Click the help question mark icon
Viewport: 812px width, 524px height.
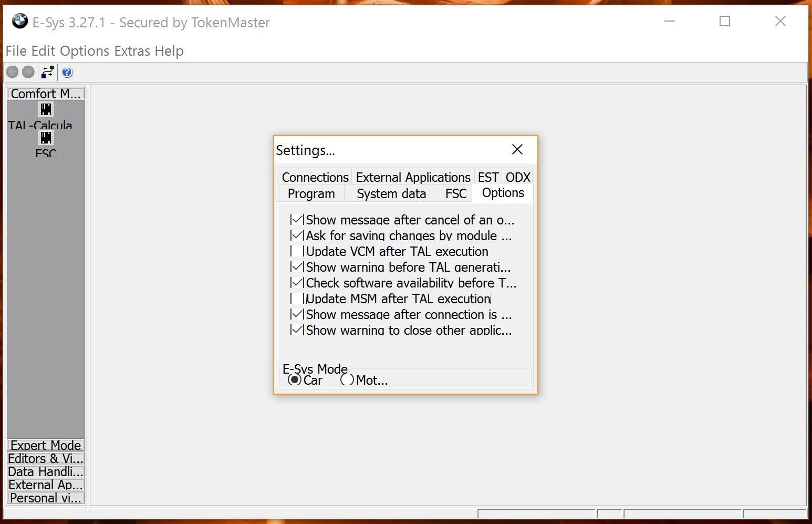67,72
